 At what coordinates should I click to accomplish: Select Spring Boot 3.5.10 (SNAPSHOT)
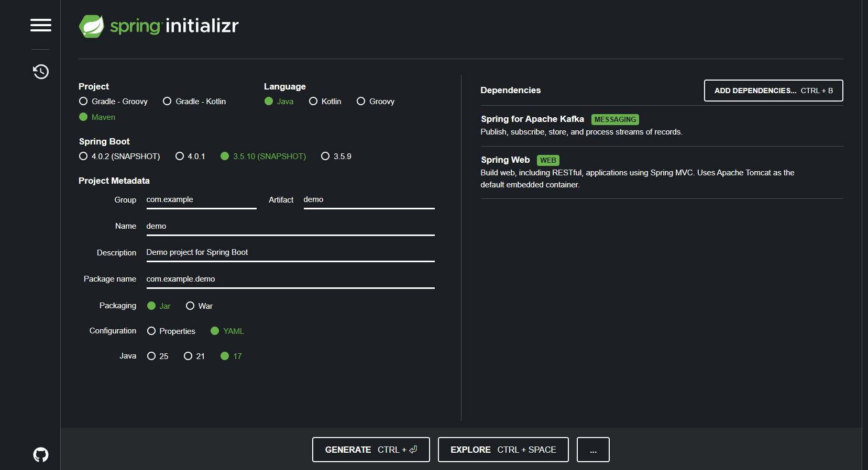pyautogui.click(x=263, y=156)
